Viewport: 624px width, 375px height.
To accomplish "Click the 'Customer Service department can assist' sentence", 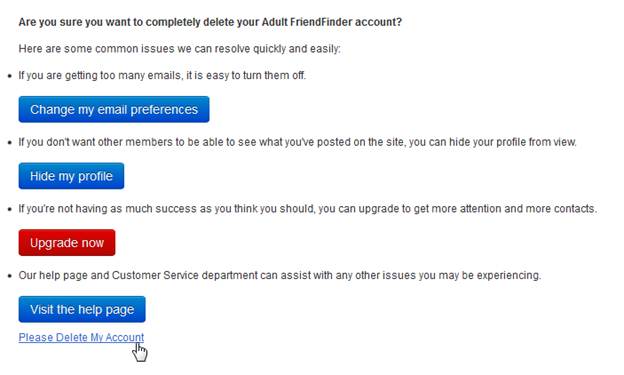I will pos(280,275).
